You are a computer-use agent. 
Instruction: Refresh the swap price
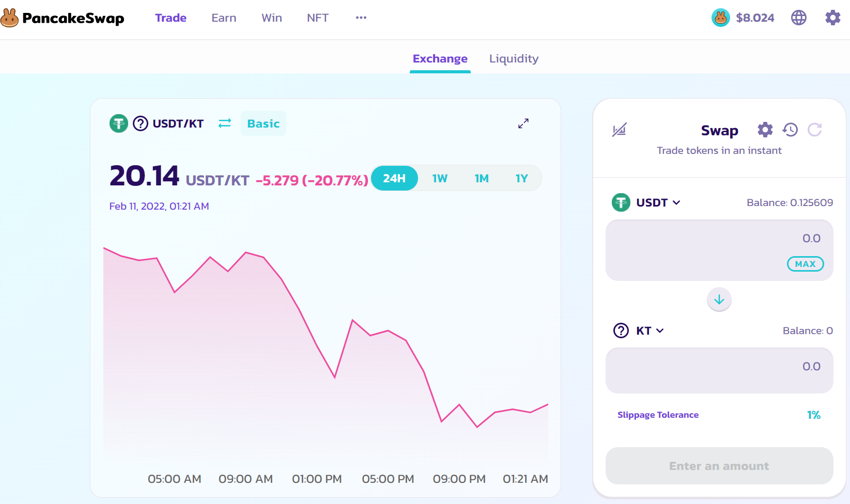click(x=815, y=130)
